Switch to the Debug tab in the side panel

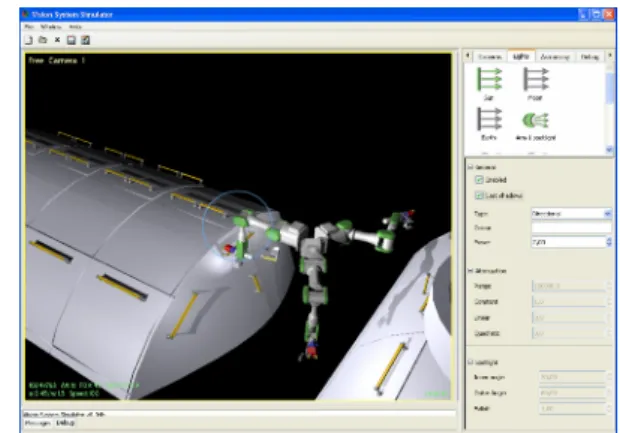tap(590, 57)
